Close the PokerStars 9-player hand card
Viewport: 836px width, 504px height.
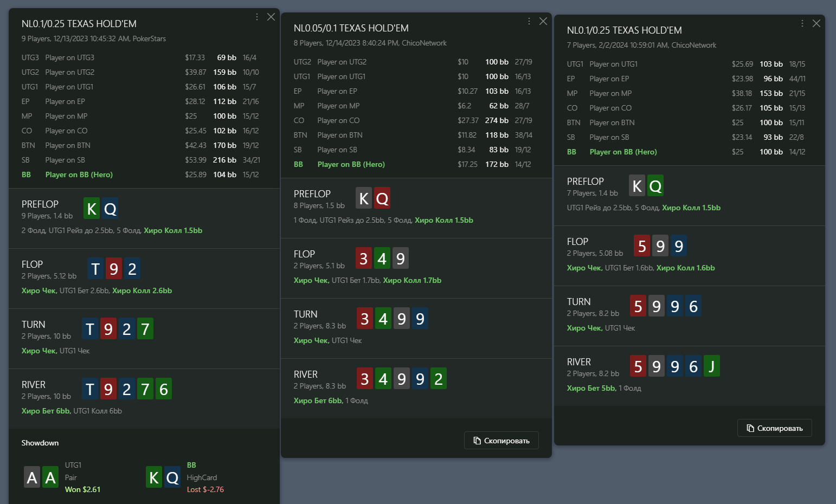coord(271,17)
